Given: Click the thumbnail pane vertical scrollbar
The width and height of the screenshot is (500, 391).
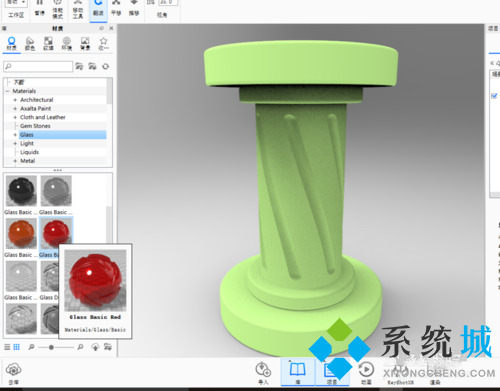Looking at the screenshot, I should click(x=109, y=224).
